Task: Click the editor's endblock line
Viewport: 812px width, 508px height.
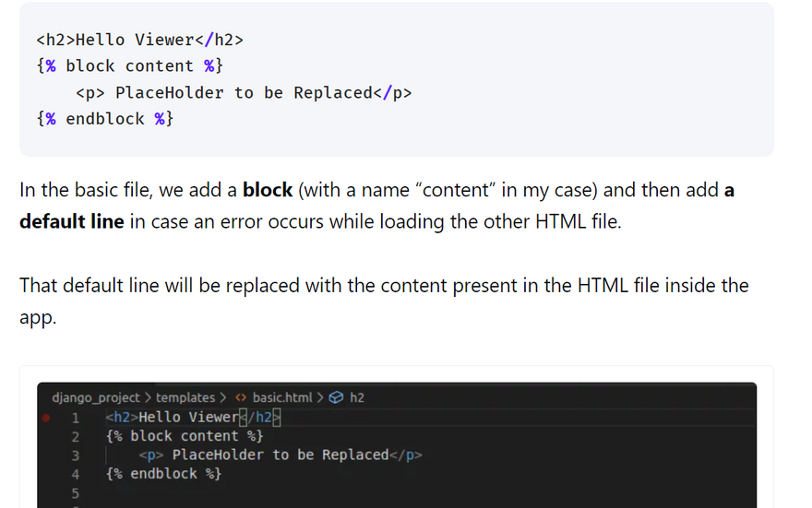Action: pyautogui.click(x=163, y=474)
